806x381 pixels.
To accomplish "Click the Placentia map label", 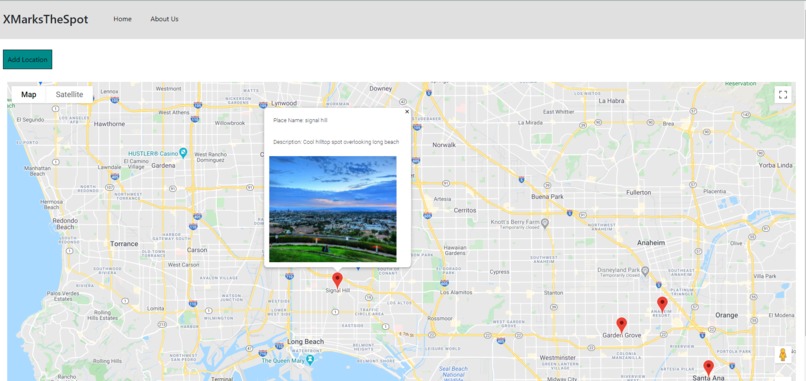I will pyautogui.click(x=715, y=191).
